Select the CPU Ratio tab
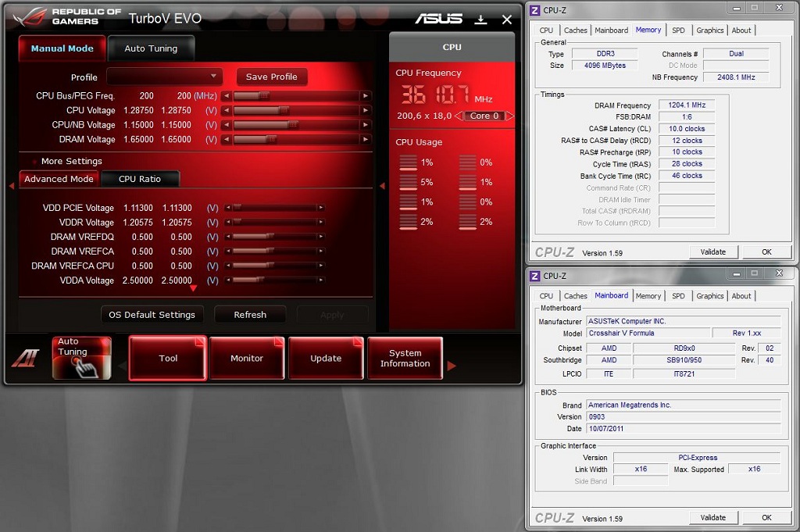This screenshot has width=800, height=532. click(x=140, y=179)
